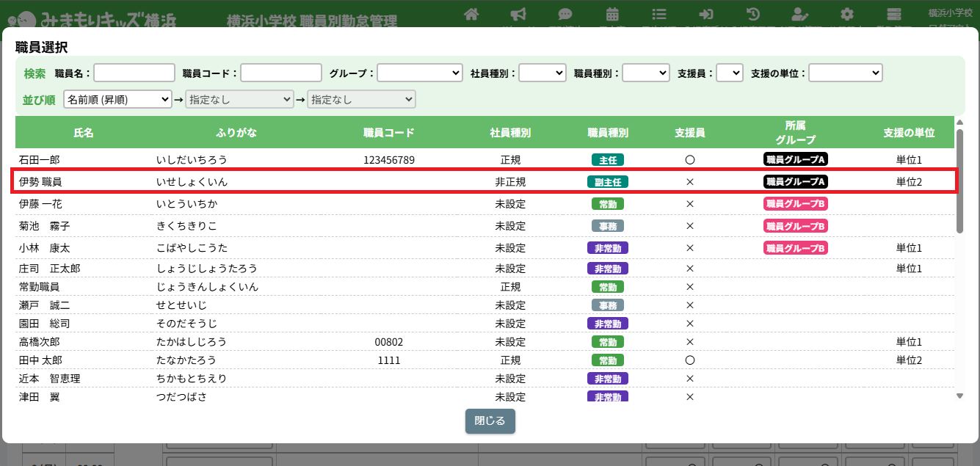Open the second sort dropdown showing 指定なし
Viewport: 980px width, 466px height.
point(239,99)
